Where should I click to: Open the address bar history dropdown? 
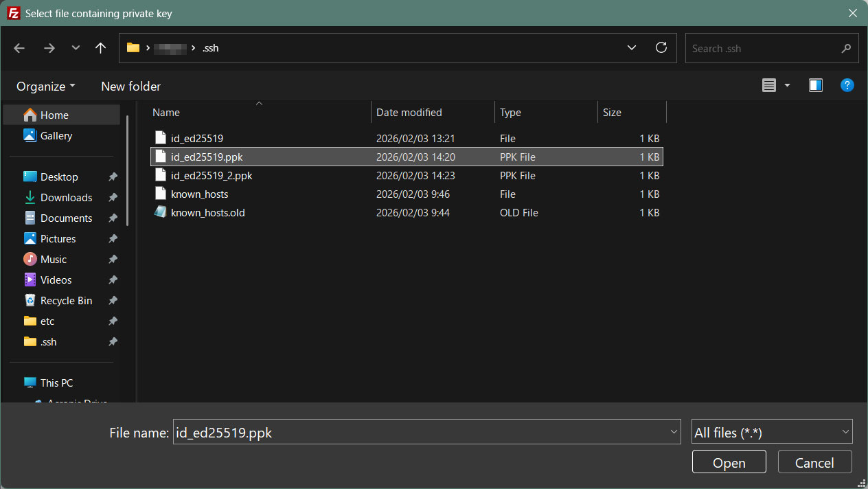point(632,48)
